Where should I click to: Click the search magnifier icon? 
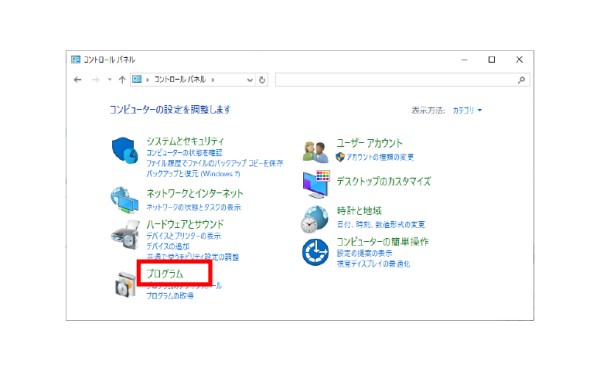coord(521,80)
